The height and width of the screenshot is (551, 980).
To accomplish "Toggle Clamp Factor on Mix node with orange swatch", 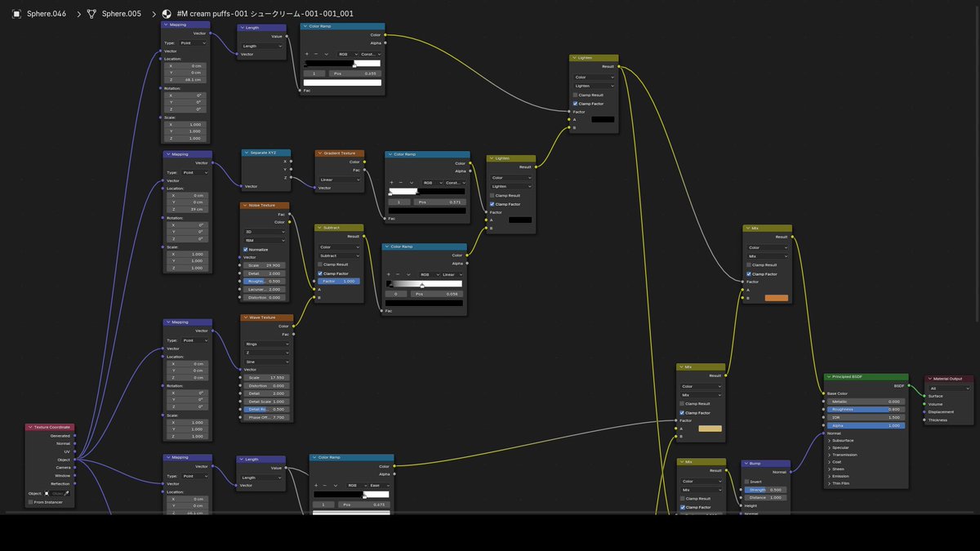I will 748,274.
